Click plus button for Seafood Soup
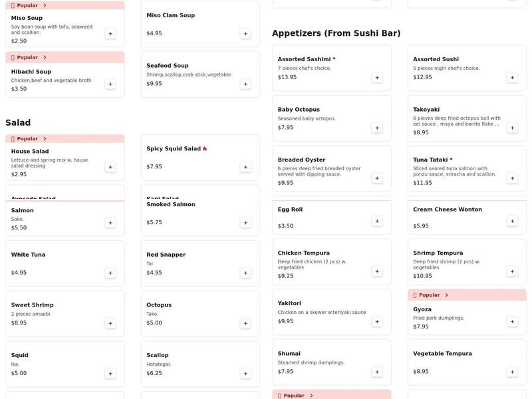The width and height of the screenshot is (532, 399). (245, 84)
